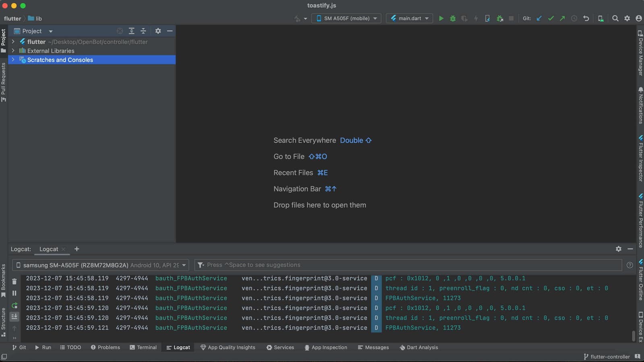Open the flutter-controller Git branch menu

[x=607, y=357]
